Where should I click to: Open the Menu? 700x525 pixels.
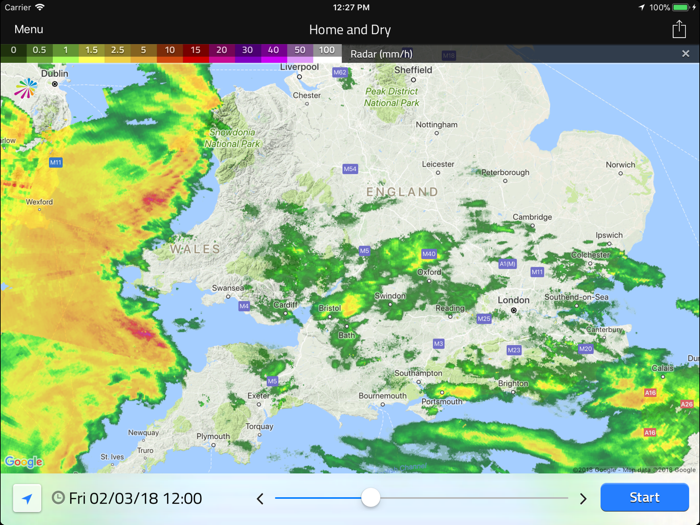click(29, 29)
